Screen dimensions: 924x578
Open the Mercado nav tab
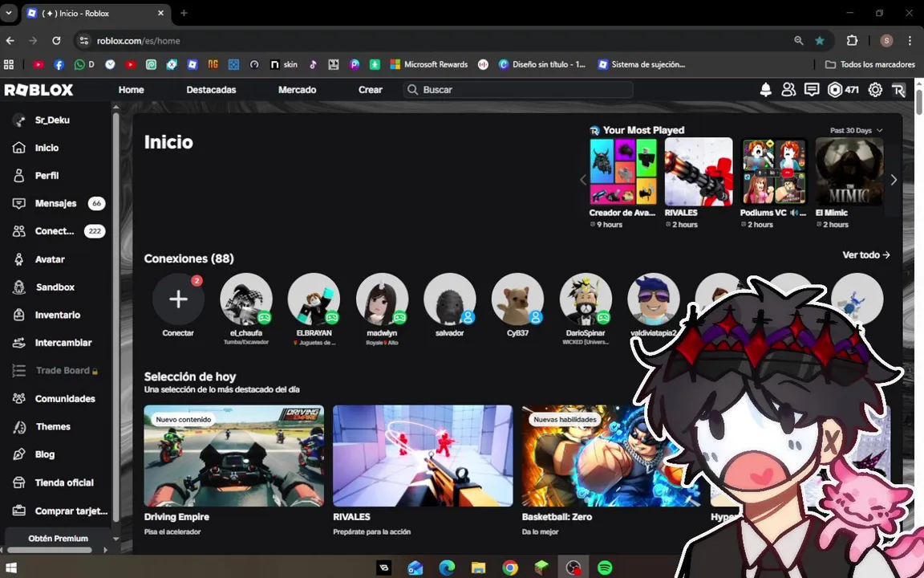(x=297, y=90)
